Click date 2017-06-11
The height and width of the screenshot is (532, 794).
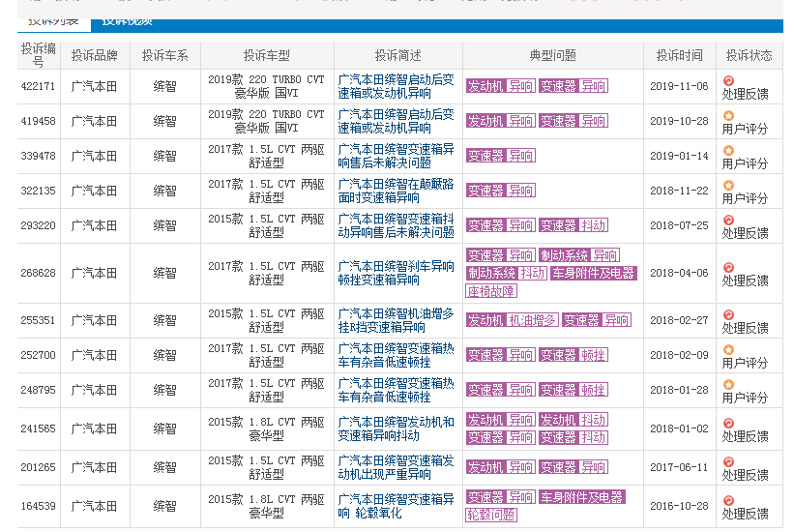(679, 467)
